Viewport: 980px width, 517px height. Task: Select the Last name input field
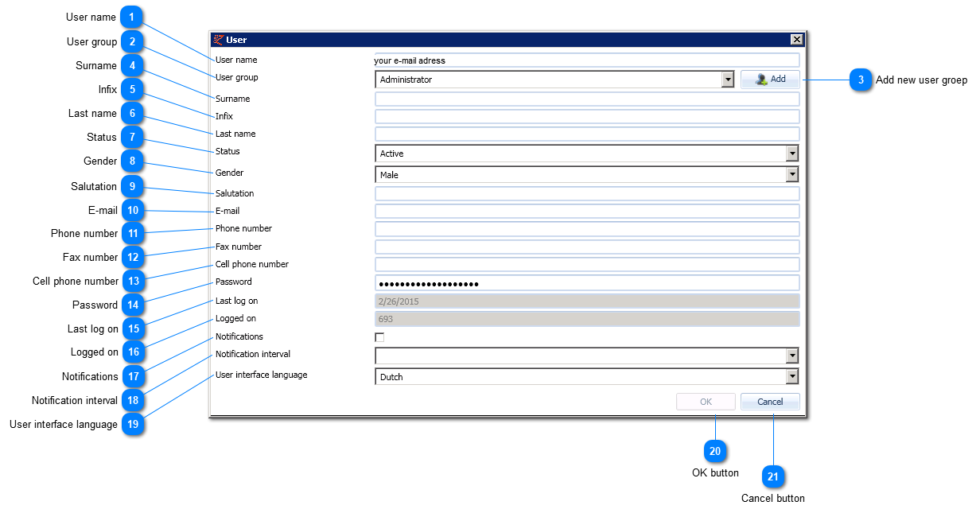(x=587, y=134)
